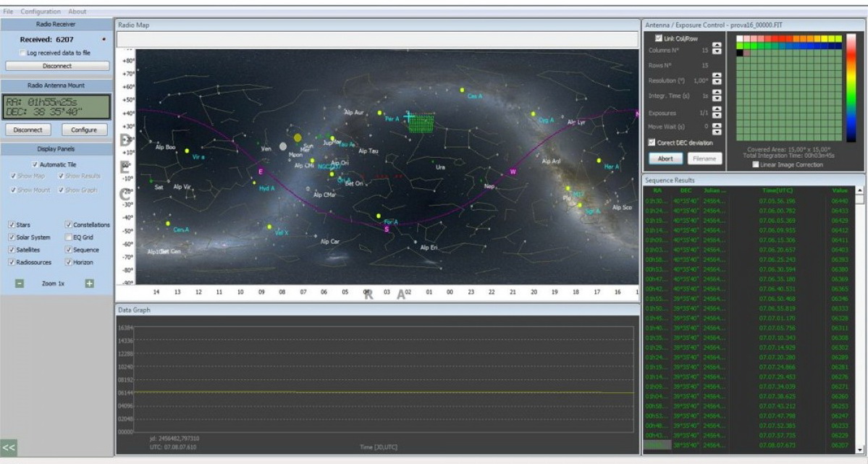Open the About menu
Screen dimensions: 868x464
click(x=77, y=11)
